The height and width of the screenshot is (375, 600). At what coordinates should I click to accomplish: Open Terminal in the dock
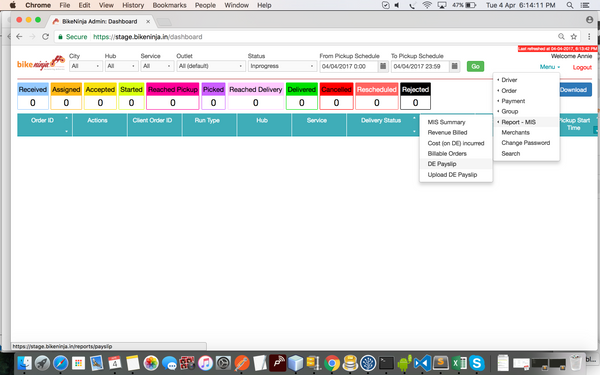click(386, 363)
